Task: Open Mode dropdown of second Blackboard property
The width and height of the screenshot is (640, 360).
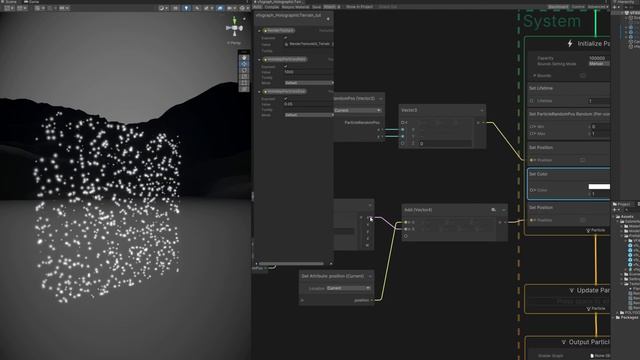Action: (x=309, y=83)
